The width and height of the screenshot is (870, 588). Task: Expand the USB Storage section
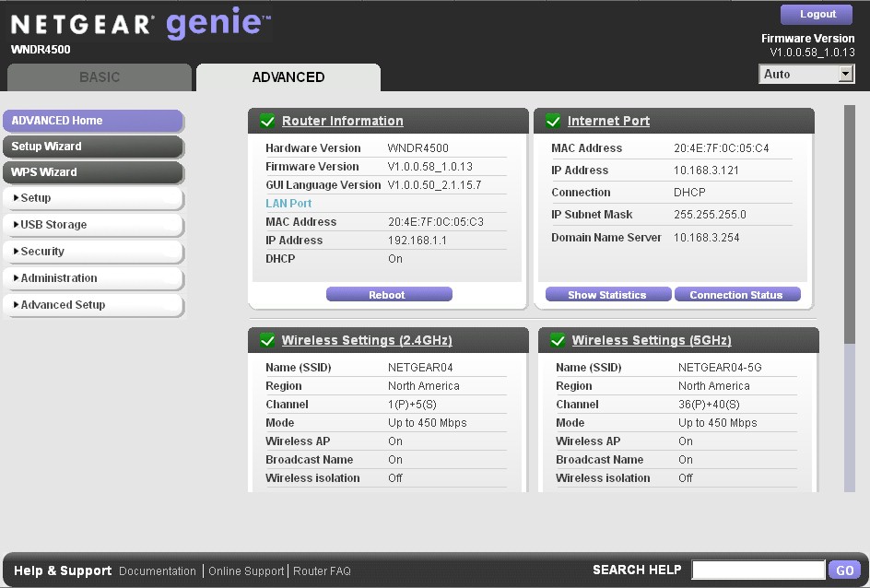click(93, 225)
